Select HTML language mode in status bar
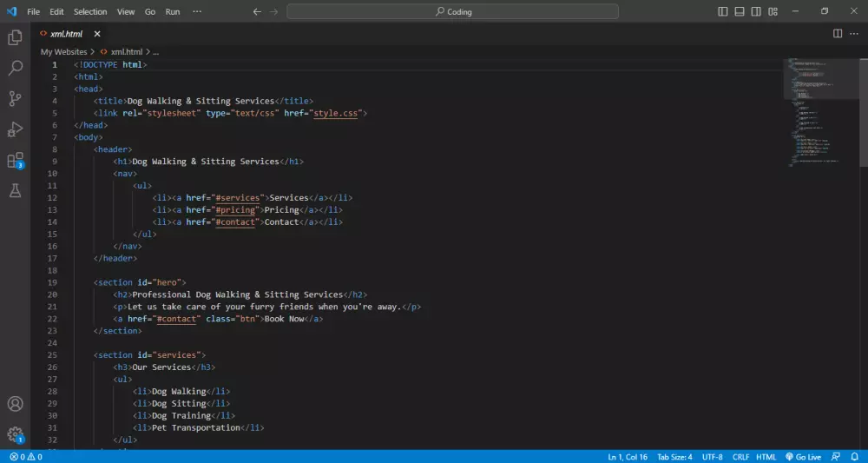This screenshot has height=463, width=868. (766, 456)
